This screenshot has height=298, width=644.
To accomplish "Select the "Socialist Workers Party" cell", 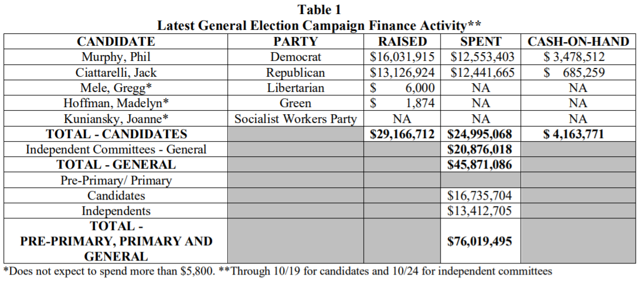I will (295, 119).
